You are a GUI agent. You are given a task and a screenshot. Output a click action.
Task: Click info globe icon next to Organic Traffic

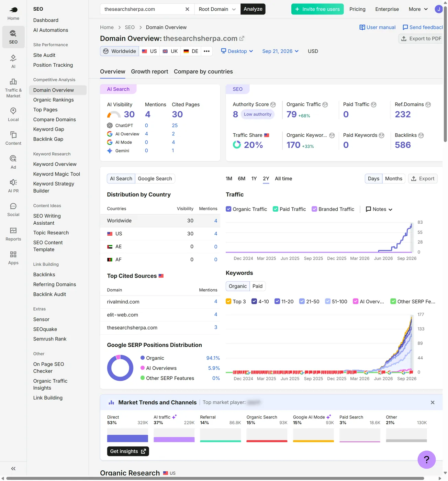(325, 104)
